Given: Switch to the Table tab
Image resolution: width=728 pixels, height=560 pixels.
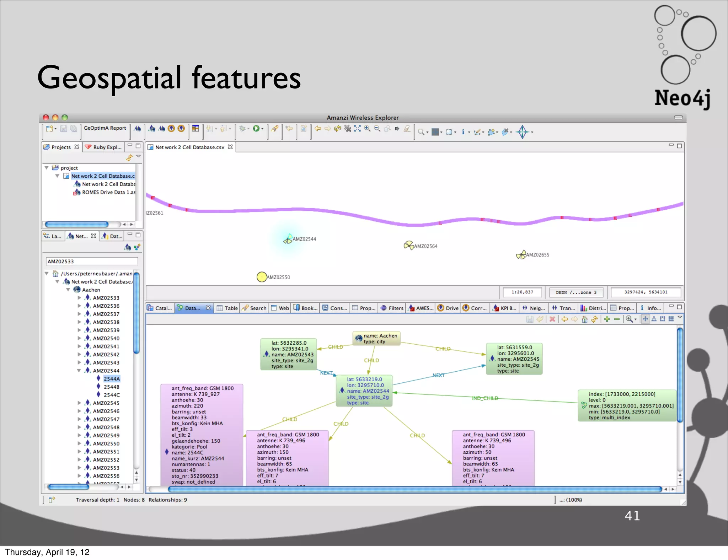Looking at the screenshot, I should tap(227, 308).
